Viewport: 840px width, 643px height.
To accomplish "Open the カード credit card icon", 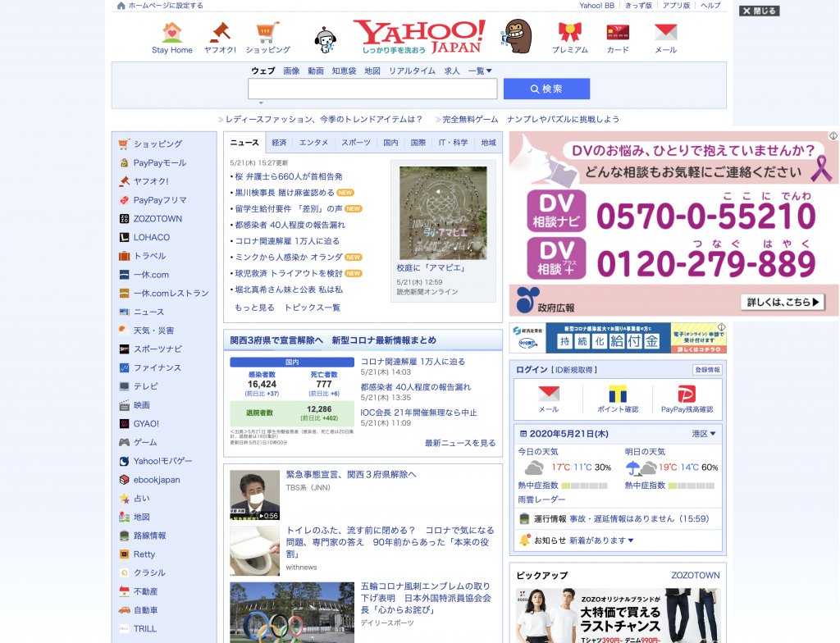I will (x=617, y=34).
